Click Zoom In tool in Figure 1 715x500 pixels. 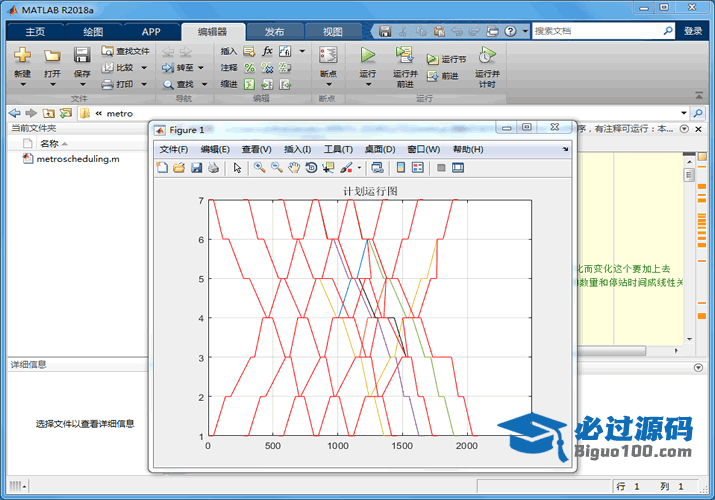point(260,168)
